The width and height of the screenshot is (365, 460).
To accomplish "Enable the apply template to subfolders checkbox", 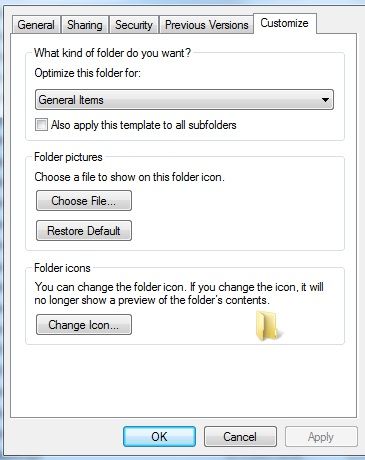I will pyautogui.click(x=41, y=125).
